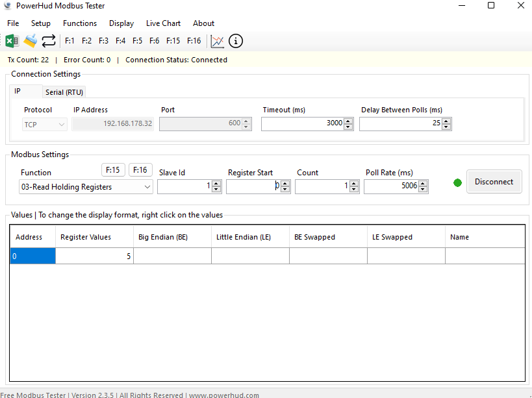Click the Poll Rate (ms) field
This screenshot has height=398, width=532.
[391, 186]
